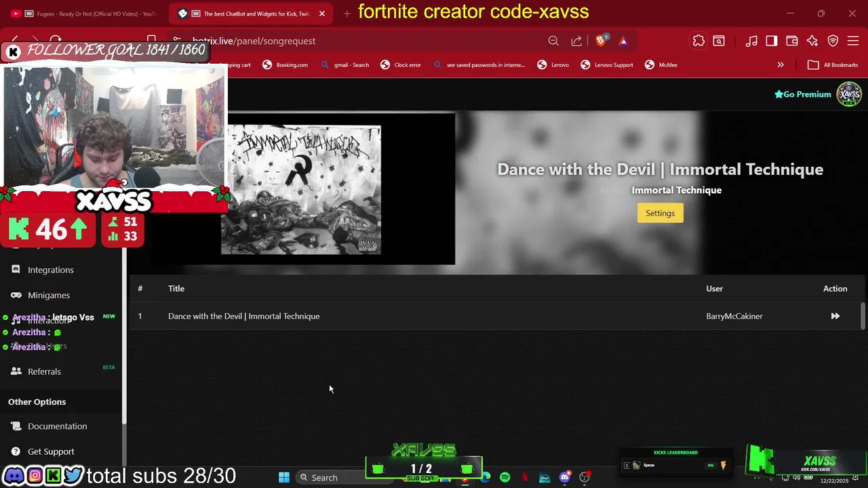Open Booking.com bookmark
The width and height of the screenshot is (868, 488).
coord(285,65)
